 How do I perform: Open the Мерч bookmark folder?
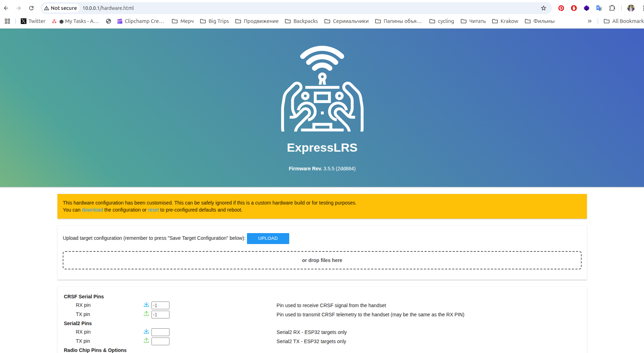183,21
